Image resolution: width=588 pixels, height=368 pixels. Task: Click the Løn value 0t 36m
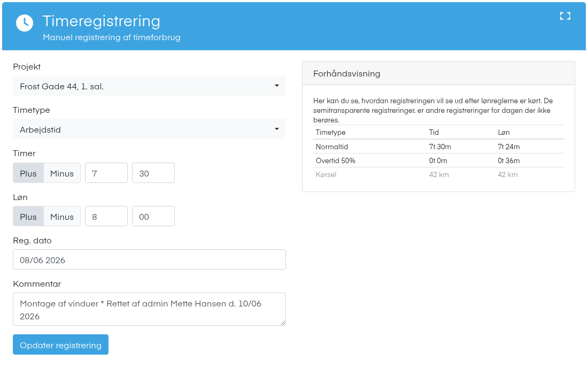508,160
